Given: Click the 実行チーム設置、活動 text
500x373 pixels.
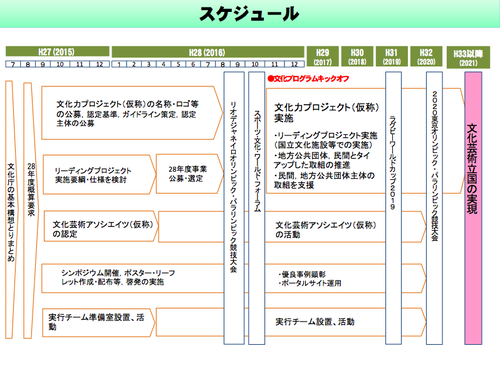Looking at the screenshot, I should click(314, 322).
